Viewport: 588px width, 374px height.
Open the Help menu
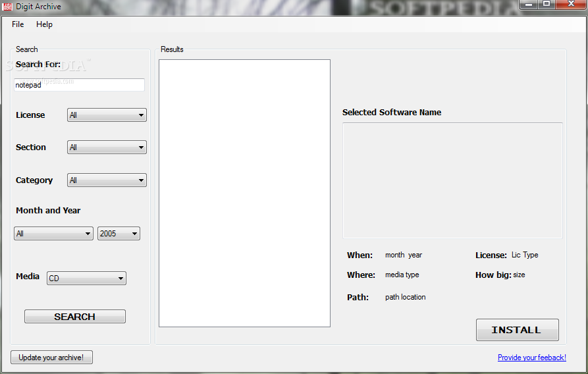[x=44, y=24]
